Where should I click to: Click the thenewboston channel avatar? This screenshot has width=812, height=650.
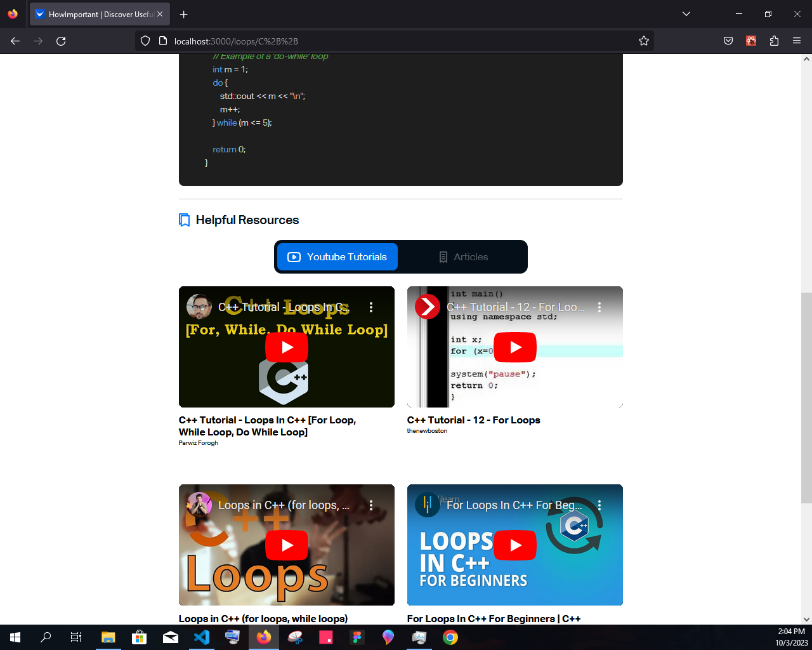click(428, 307)
